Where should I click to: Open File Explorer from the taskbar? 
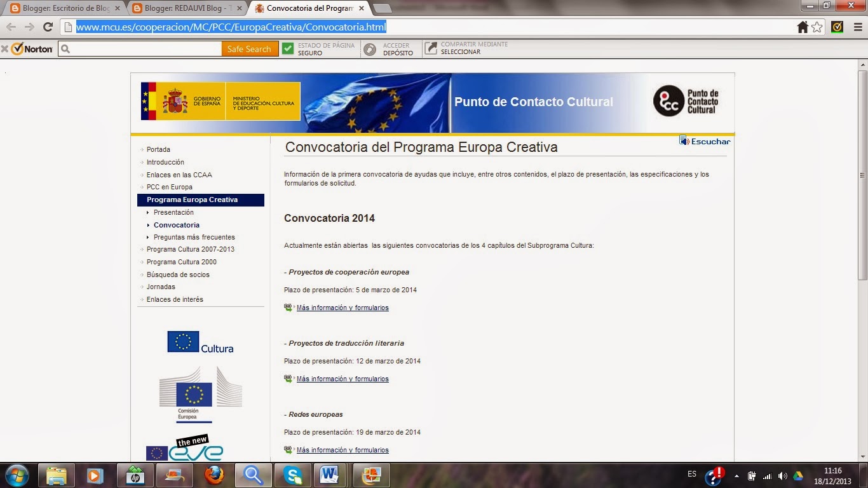tap(57, 475)
